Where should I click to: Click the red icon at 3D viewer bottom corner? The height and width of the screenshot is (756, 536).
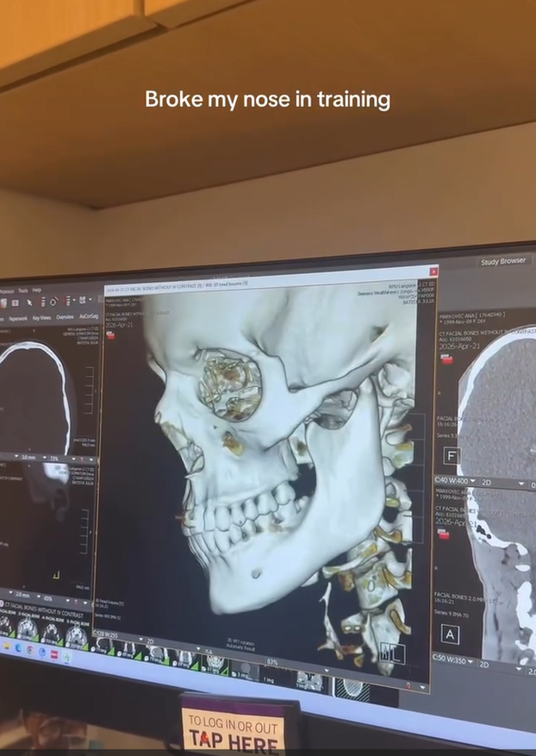[x=408, y=685]
